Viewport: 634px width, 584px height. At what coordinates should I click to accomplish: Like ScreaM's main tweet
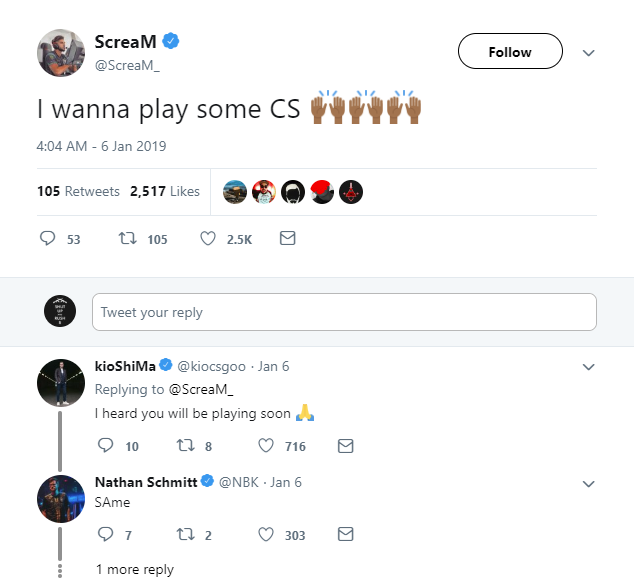click(208, 239)
